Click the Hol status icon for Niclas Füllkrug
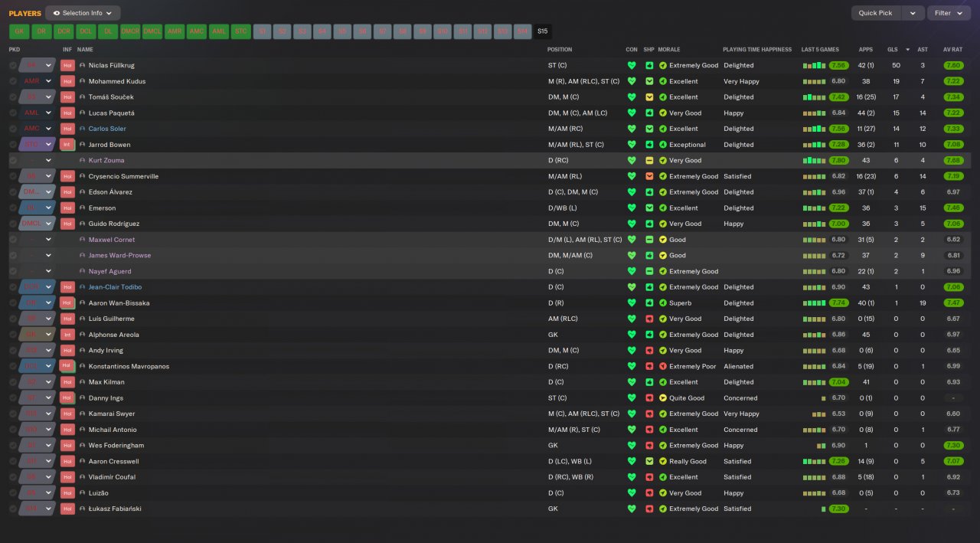 [x=67, y=65]
